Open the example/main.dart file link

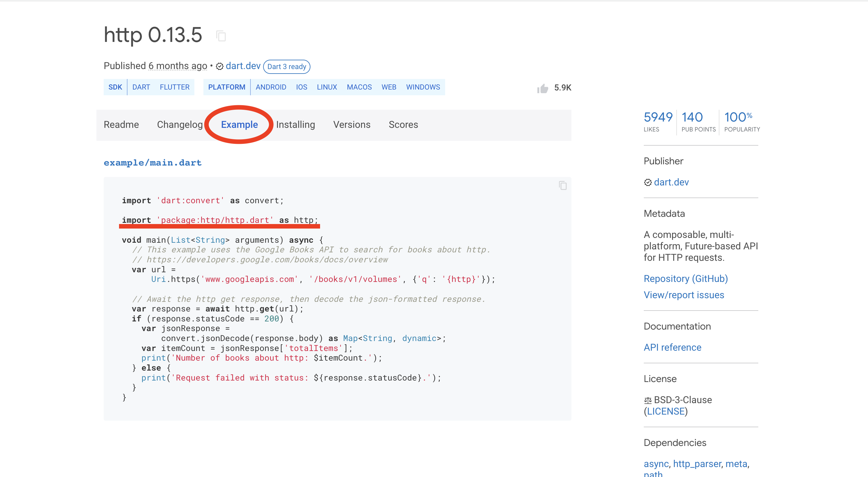(x=152, y=163)
